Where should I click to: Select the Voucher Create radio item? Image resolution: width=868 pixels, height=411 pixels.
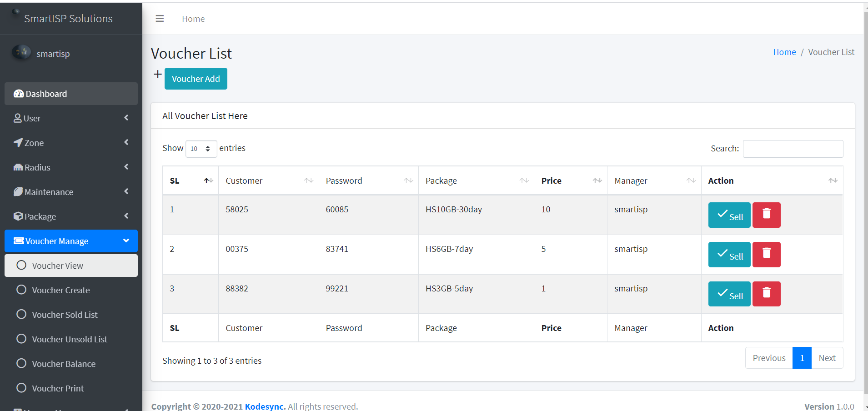point(21,290)
